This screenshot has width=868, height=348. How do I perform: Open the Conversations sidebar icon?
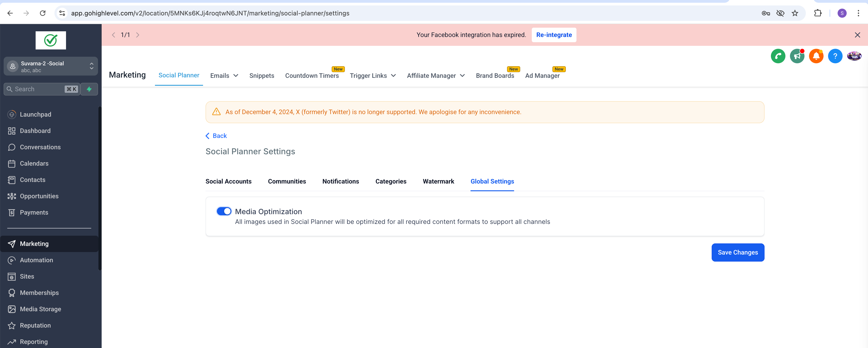(x=12, y=147)
